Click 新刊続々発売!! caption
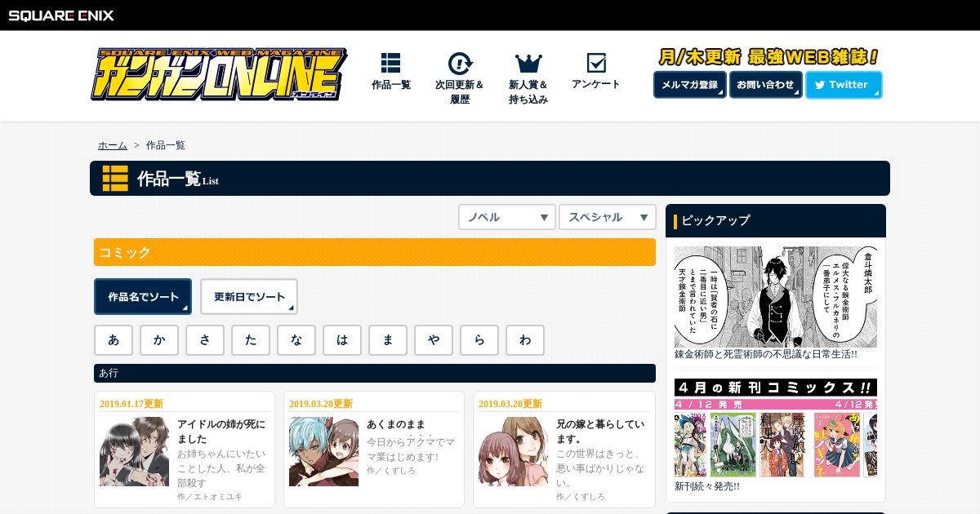 [707, 486]
